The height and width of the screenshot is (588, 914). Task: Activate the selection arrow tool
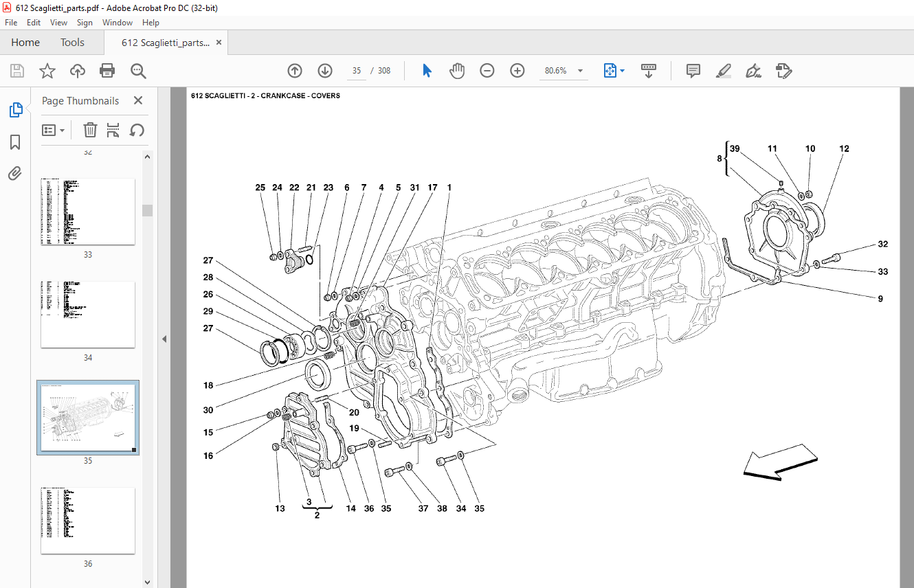(427, 71)
